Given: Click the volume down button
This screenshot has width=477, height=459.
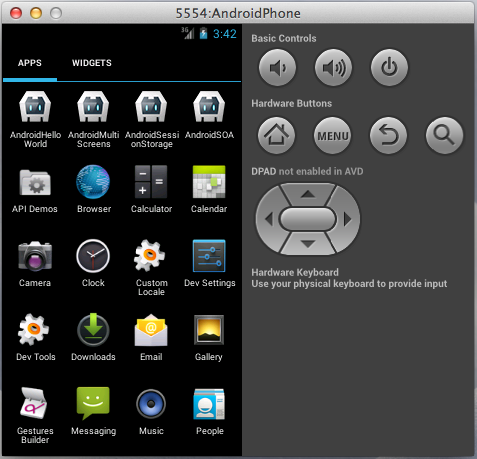Looking at the screenshot, I should tap(277, 68).
